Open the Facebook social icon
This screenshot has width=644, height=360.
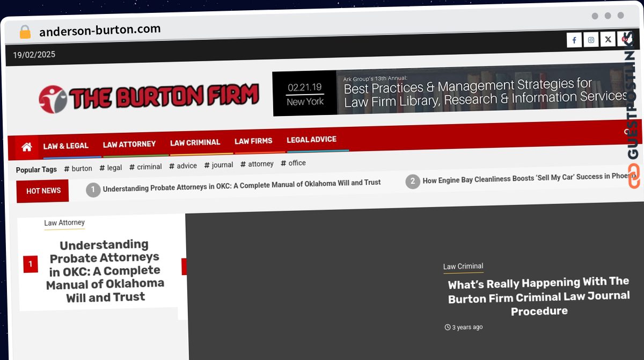574,40
